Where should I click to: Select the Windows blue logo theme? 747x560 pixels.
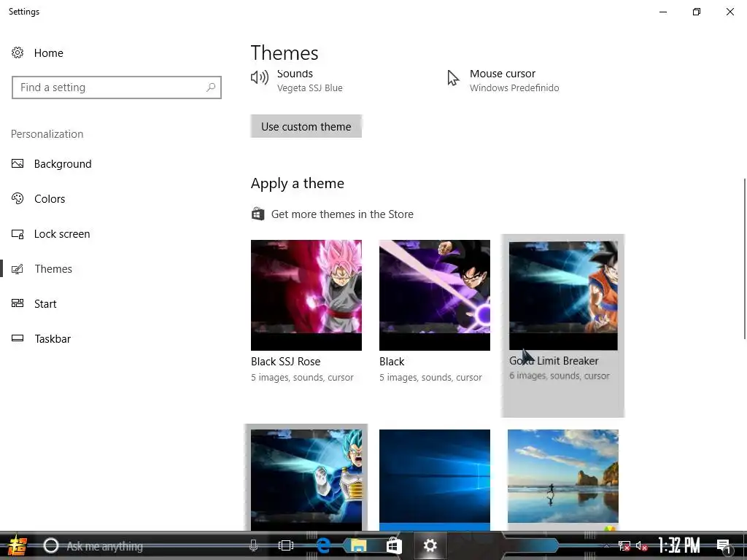click(435, 480)
